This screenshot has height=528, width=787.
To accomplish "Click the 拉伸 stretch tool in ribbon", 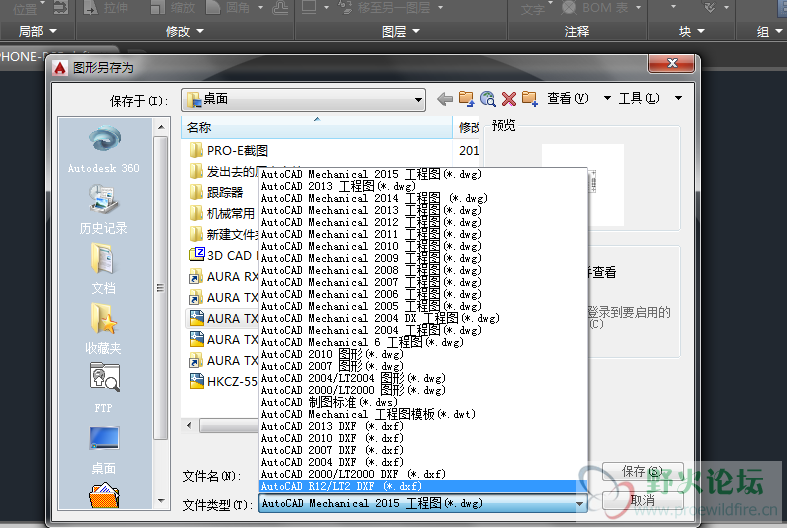I will [x=105, y=8].
